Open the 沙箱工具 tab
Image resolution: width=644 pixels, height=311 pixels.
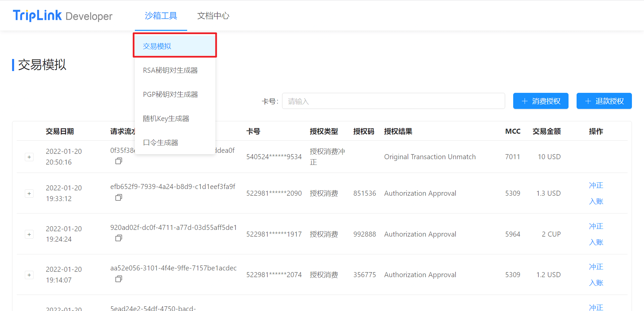(161, 16)
